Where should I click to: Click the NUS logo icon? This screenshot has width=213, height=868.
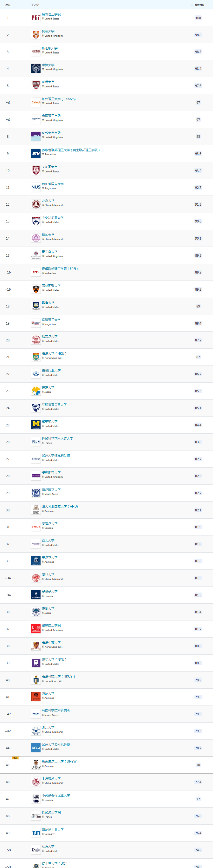click(36, 187)
